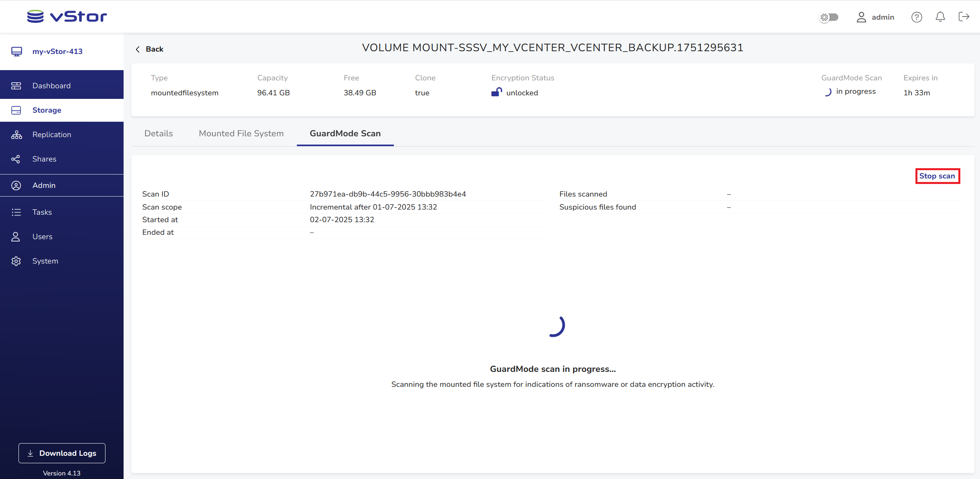
Task: Click the help question mark icon
Action: [x=917, y=17]
